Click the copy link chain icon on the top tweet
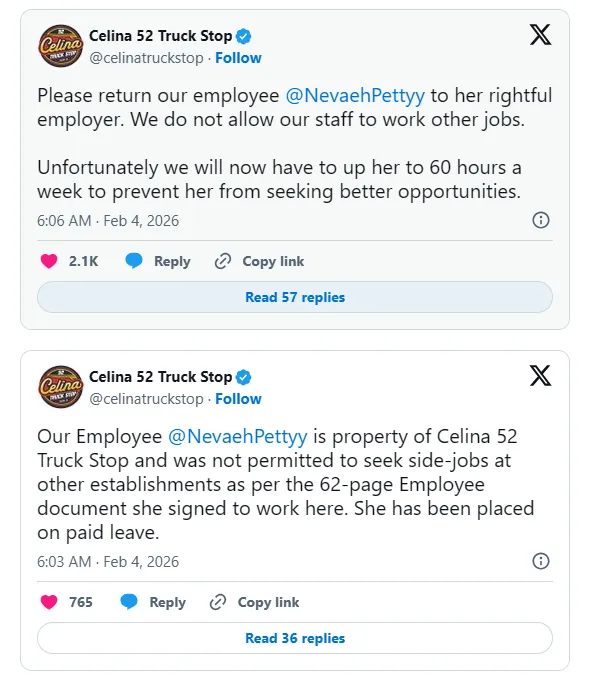The width and height of the screenshot is (602, 682). [223, 261]
